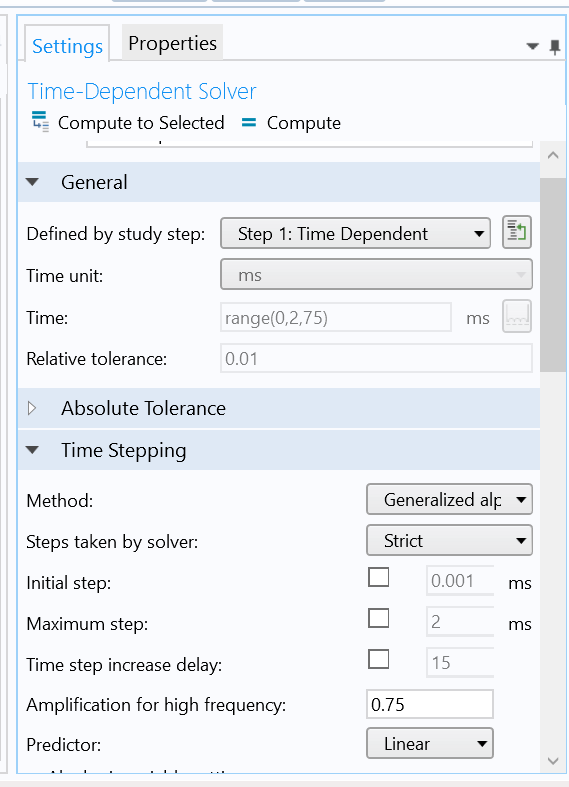The image size is (569, 787).
Task: Enable the Maximum step checkbox
Action: pos(378,618)
